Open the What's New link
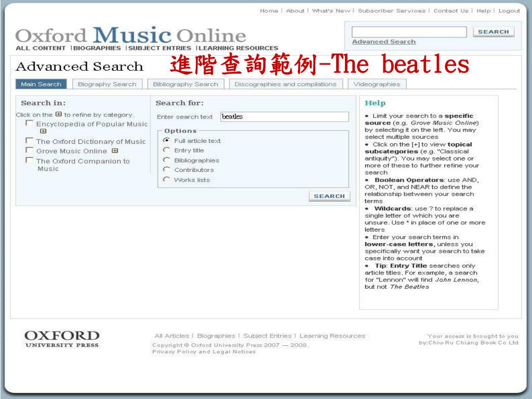532x399 pixels. point(331,11)
